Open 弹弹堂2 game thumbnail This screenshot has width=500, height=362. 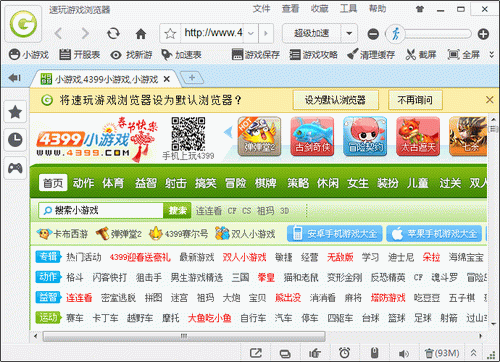259,136
